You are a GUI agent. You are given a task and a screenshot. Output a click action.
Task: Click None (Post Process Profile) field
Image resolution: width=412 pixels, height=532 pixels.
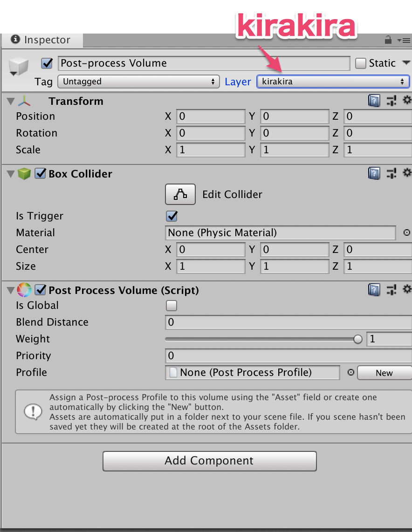(x=253, y=373)
